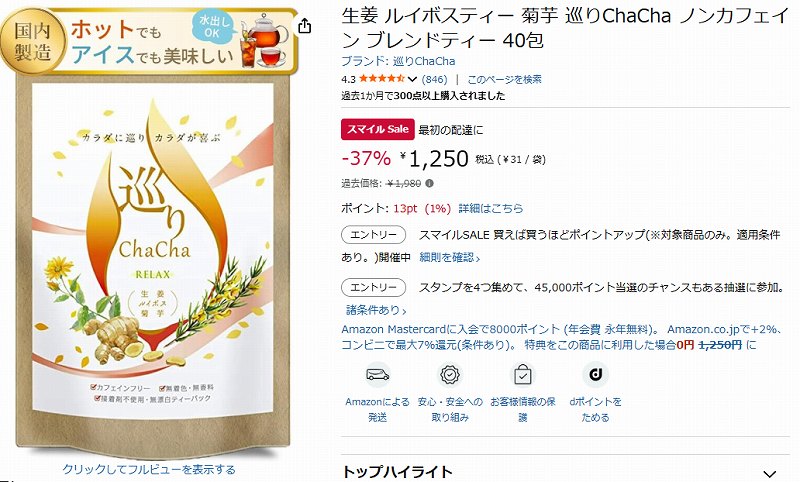Click second エントリー button for stamp lottery
Screen dimensions: 800x482
click(x=373, y=287)
